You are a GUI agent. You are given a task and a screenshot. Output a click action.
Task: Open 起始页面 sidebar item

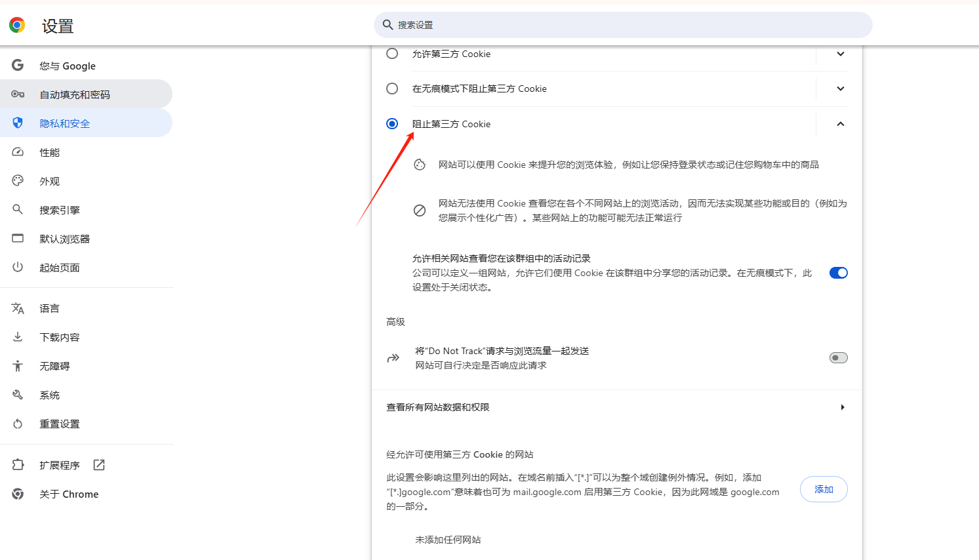point(86,268)
